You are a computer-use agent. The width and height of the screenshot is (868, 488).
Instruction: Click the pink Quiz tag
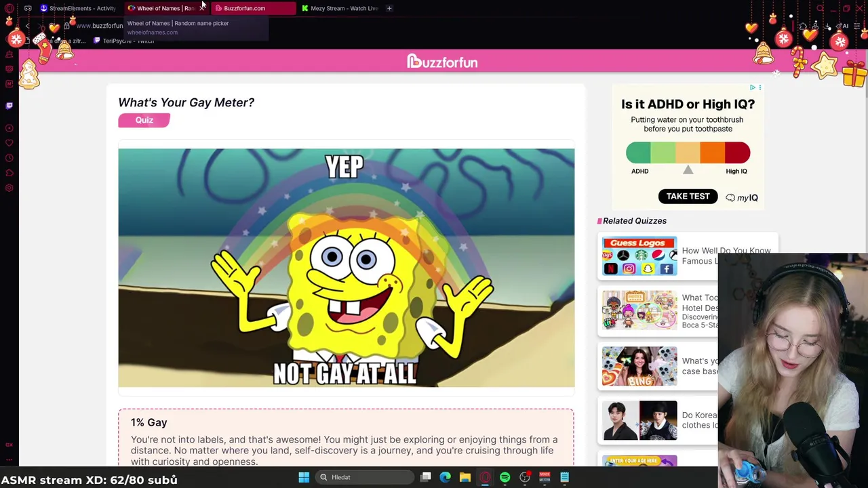click(x=144, y=120)
